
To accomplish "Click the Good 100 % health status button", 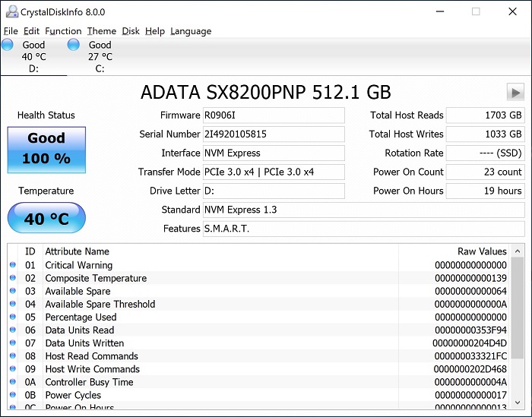I will pos(46,150).
